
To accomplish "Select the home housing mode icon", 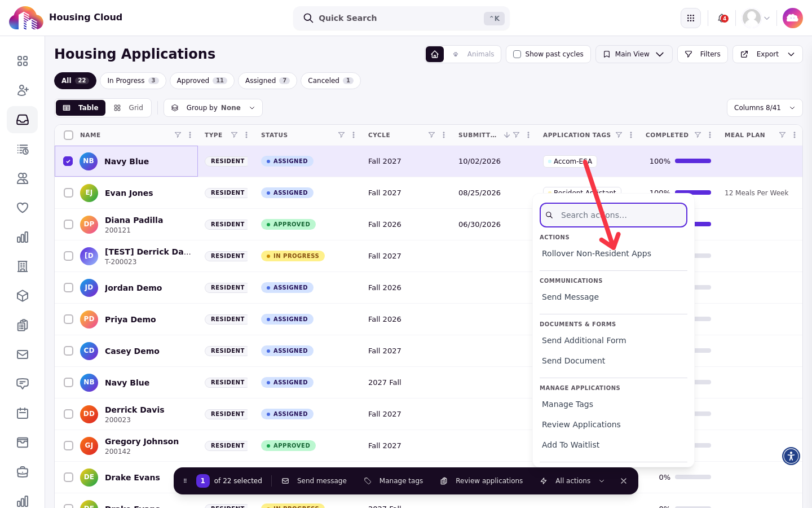I will pyautogui.click(x=435, y=54).
